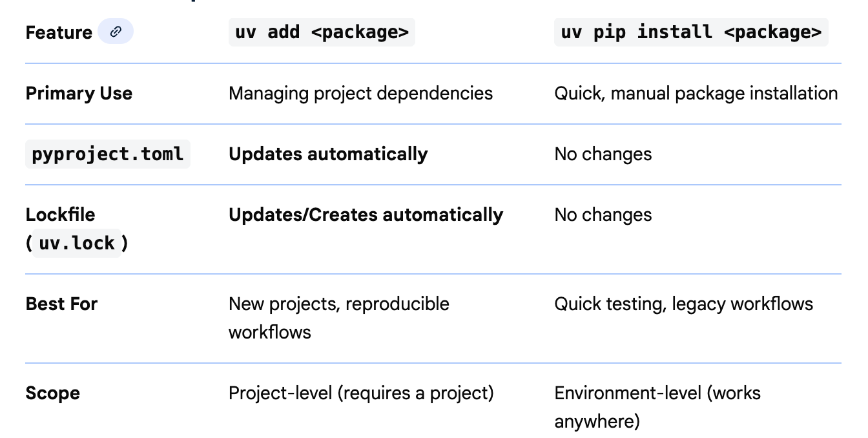Select the Best For row label
This screenshot has height=438, width=868.
click(x=61, y=304)
